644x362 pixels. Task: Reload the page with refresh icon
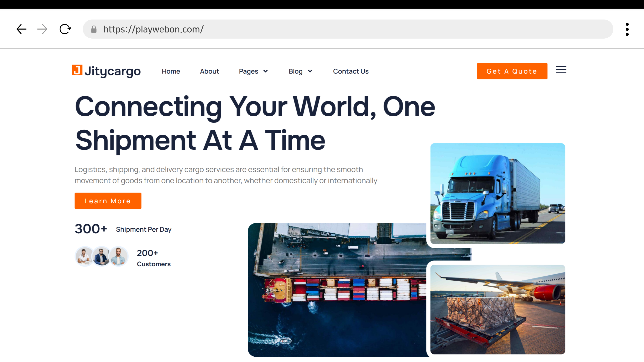click(x=65, y=29)
